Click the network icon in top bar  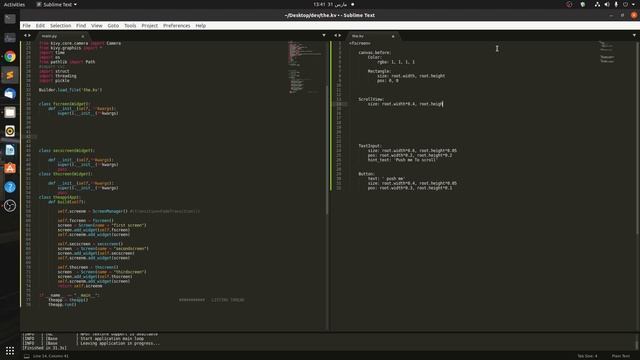point(597,4)
